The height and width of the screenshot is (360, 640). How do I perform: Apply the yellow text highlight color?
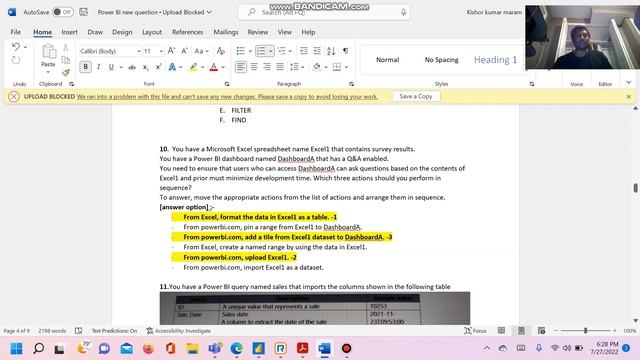tap(193, 67)
